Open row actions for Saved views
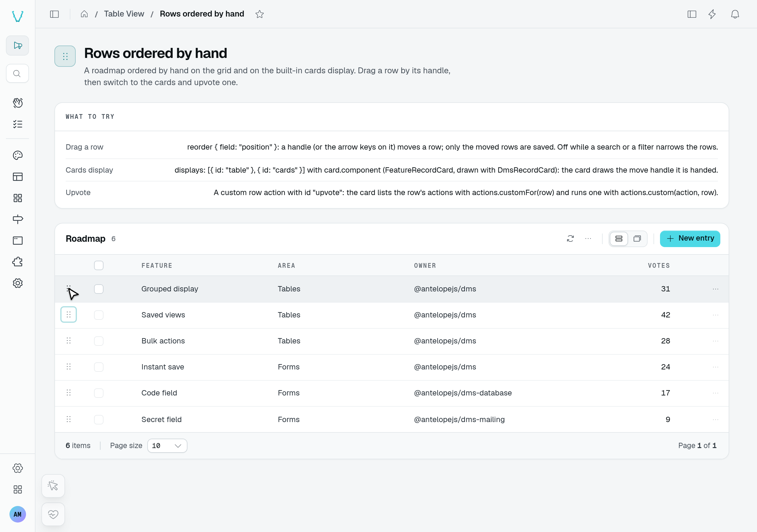 click(x=715, y=315)
